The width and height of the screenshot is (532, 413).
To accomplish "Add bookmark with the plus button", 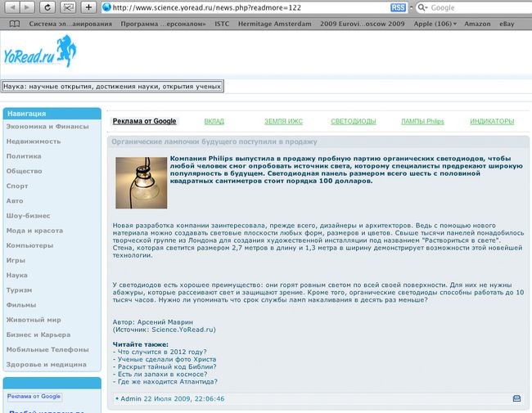I will click(88, 7).
